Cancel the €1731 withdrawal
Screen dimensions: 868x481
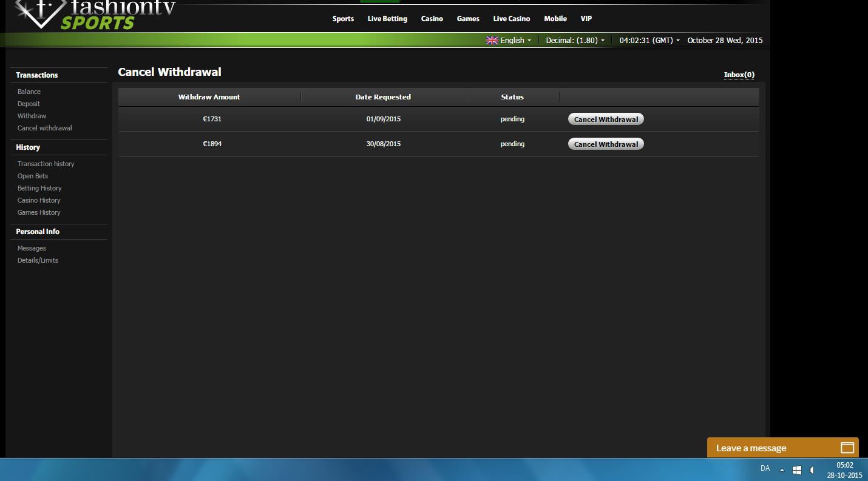[x=606, y=119]
